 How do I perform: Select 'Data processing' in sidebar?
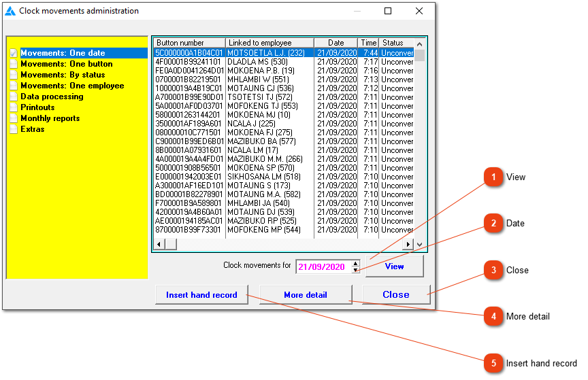tap(52, 97)
